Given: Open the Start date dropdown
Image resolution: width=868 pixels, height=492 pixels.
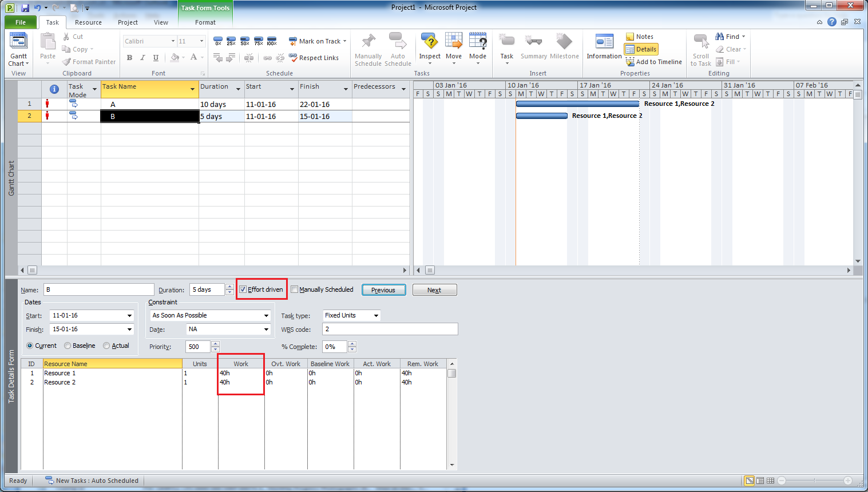Looking at the screenshot, I should 129,316.
